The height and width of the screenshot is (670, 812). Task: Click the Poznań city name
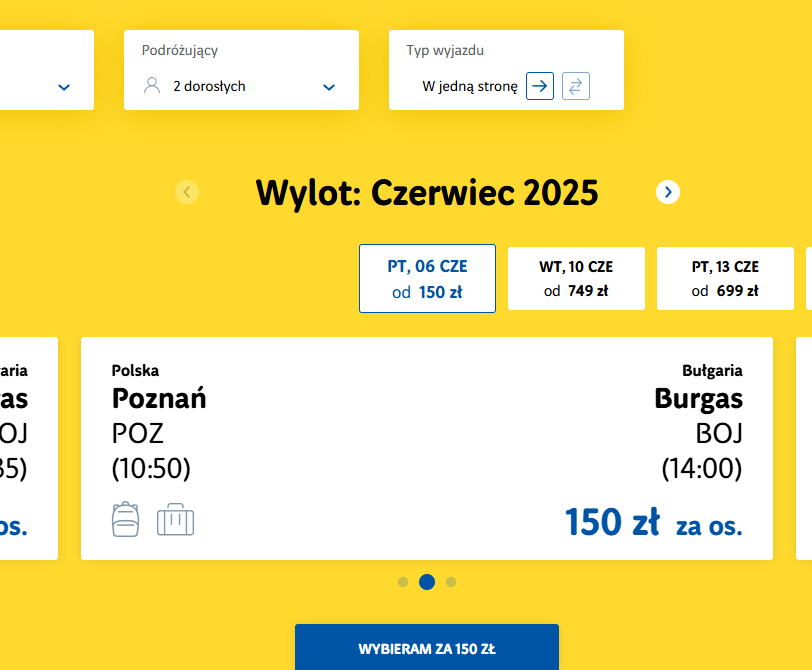(159, 399)
